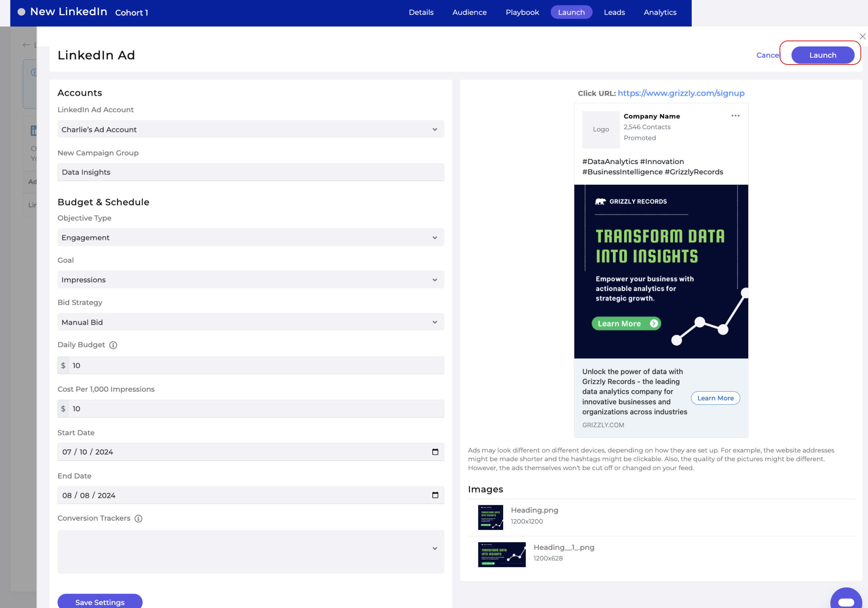This screenshot has width=868, height=608.
Task: Click the Heading.png file name
Action: [534, 510]
